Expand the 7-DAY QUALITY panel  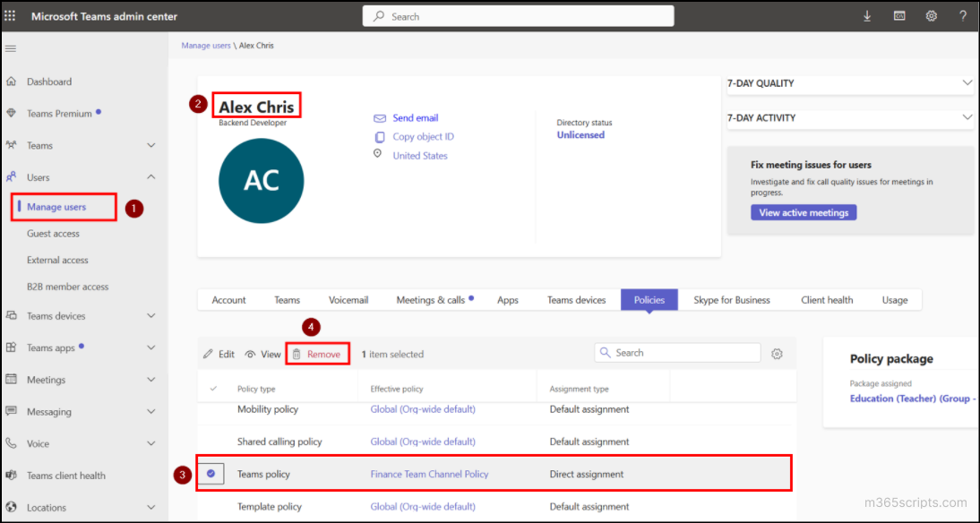coord(967,83)
